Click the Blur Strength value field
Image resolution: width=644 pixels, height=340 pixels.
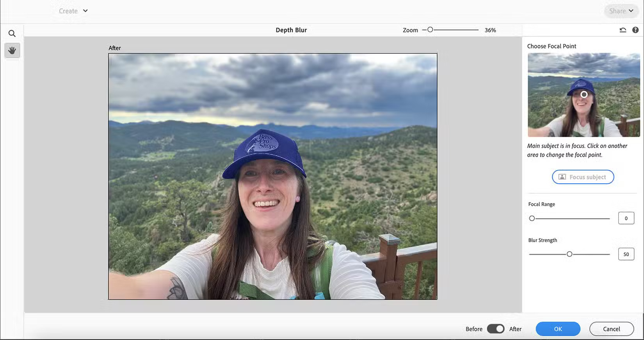626,254
